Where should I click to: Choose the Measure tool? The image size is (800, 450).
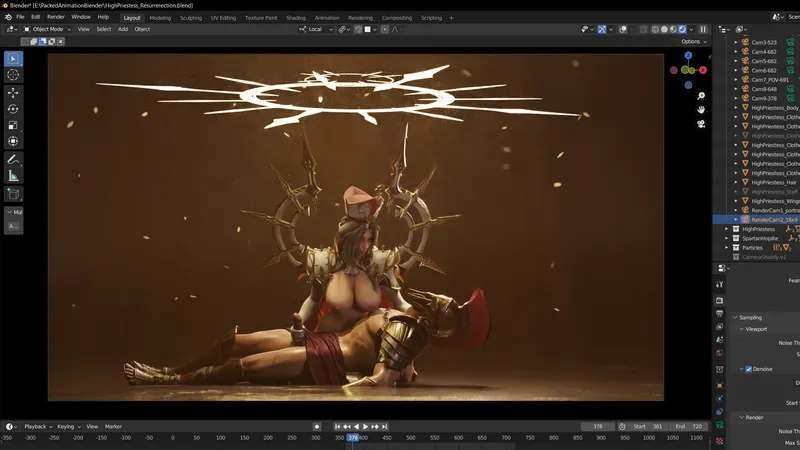point(13,177)
